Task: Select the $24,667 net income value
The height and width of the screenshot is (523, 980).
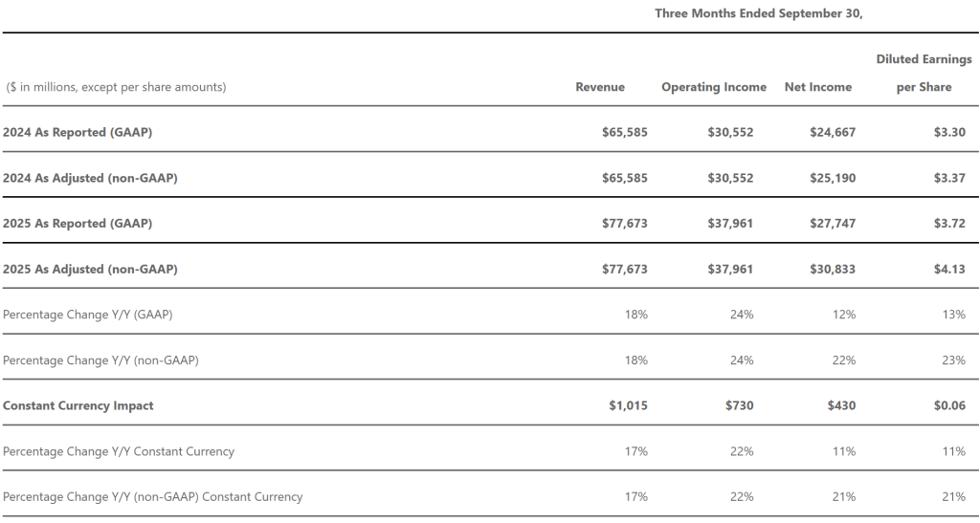Action: [833, 132]
